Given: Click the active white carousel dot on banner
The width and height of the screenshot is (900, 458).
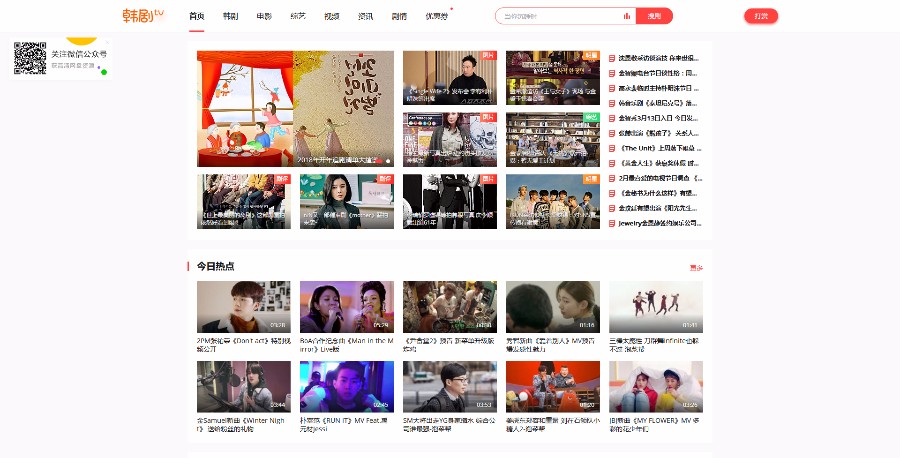Looking at the screenshot, I should click(388, 160).
